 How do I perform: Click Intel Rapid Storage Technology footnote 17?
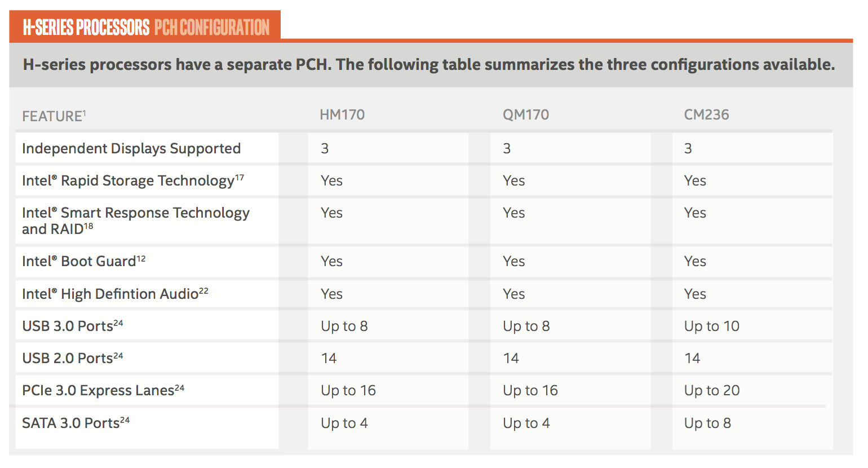pyautogui.click(x=240, y=178)
